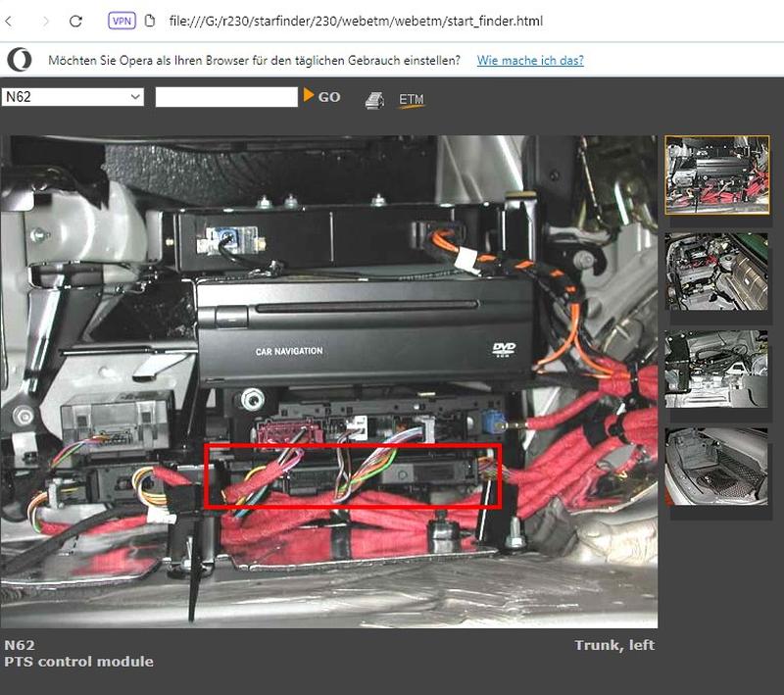Select the fourth thumbnail showing trunk net
The width and height of the screenshot is (784, 695).
pyautogui.click(x=716, y=466)
